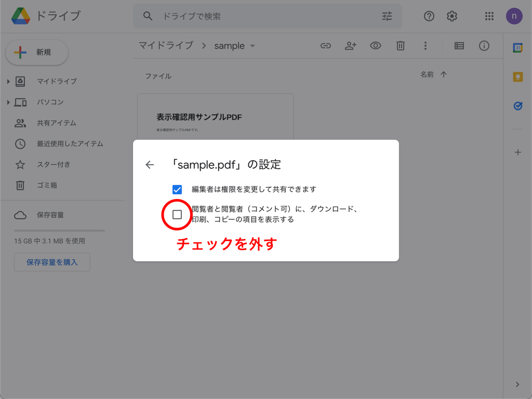Expand the sample folder dropdown arrow
The height and width of the screenshot is (399, 532).
pos(252,46)
